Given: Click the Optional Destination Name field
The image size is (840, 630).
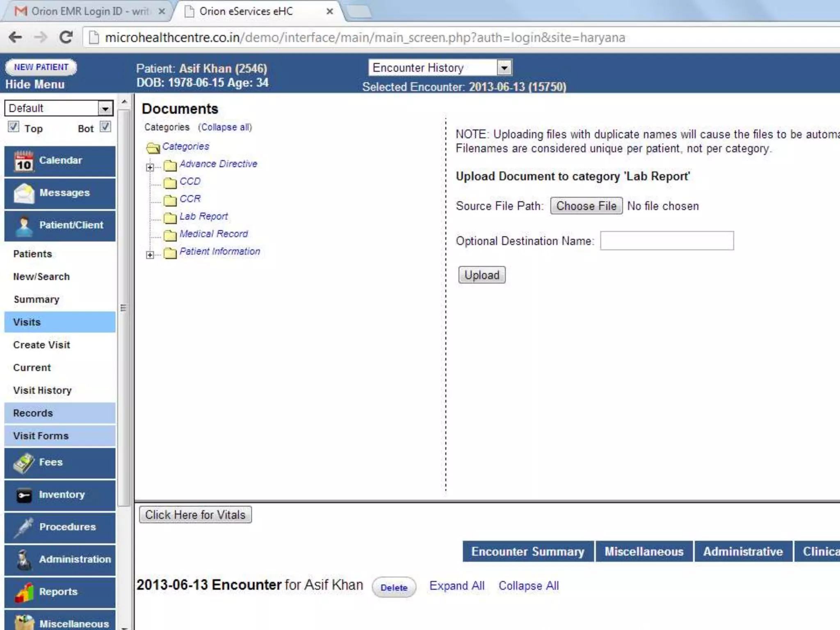Looking at the screenshot, I should pos(667,241).
